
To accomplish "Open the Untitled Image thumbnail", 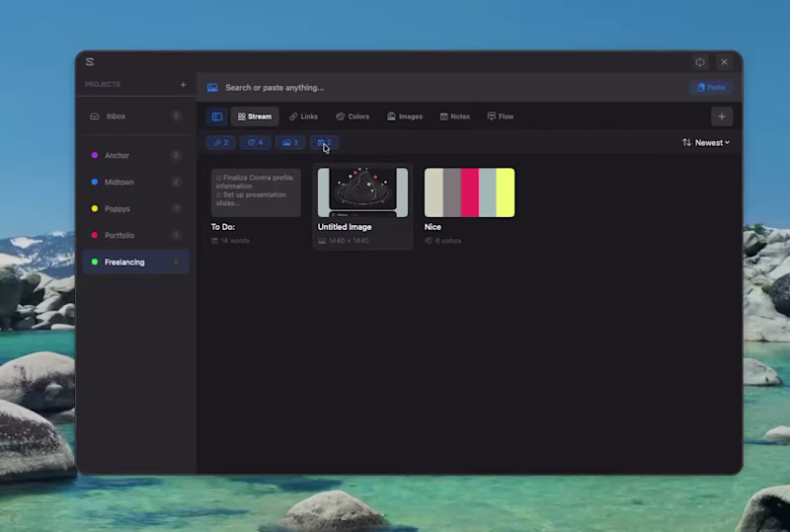I will click(362, 192).
